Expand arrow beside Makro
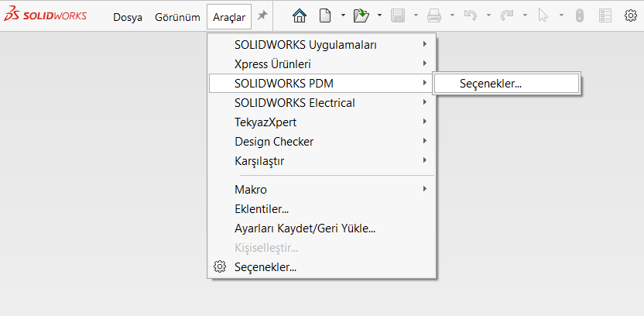The width and height of the screenshot is (644, 316). 425,189
